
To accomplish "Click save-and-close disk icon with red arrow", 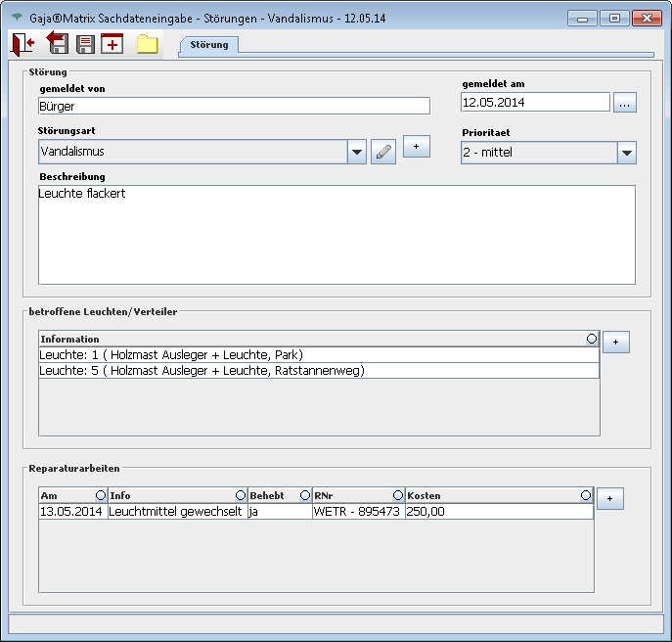I will pos(57,44).
